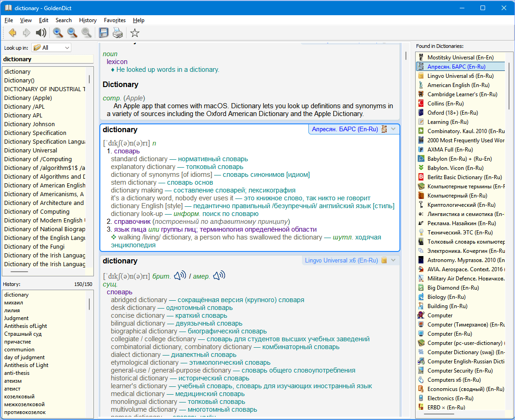Viewport: 515px width, 420px height.
Task: Pronounce word with toolbar speaker icon
Action: (x=41, y=33)
